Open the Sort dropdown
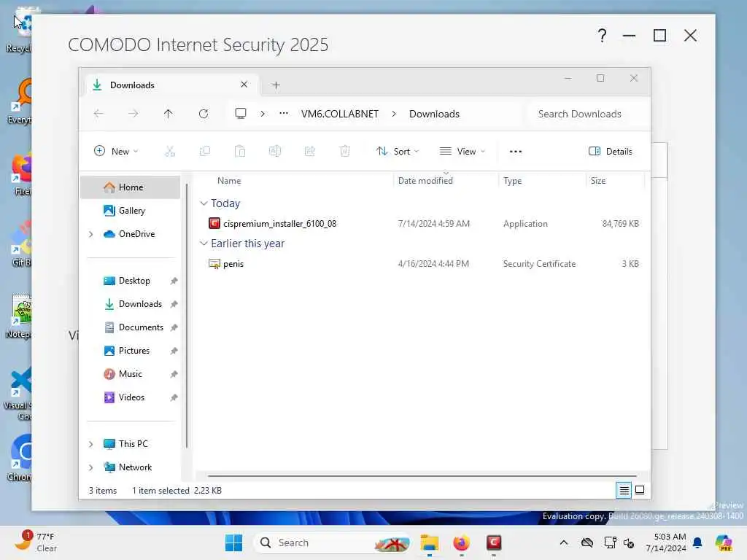The image size is (747, 560). [398, 152]
